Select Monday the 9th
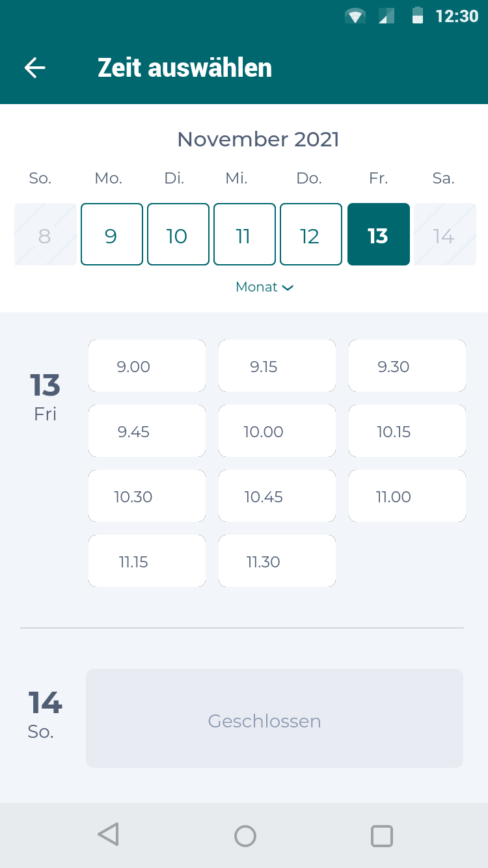488x868 pixels. (x=112, y=234)
